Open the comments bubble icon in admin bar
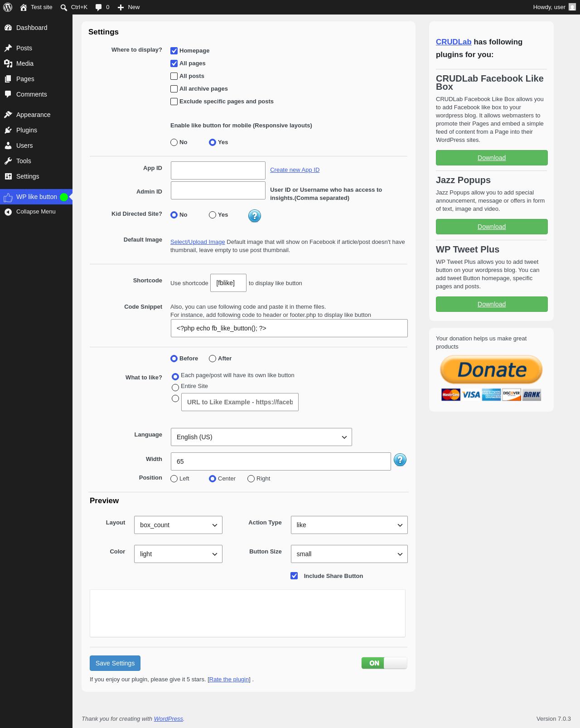 point(99,7)
